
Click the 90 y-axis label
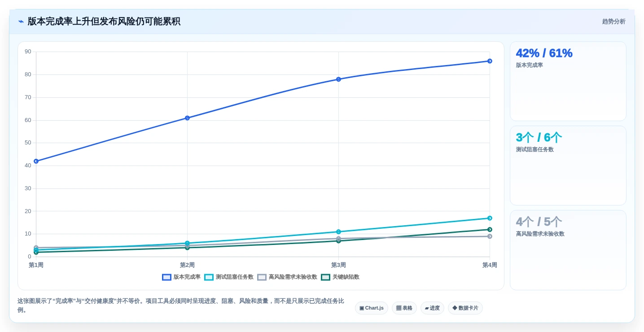tap(28, 52)
